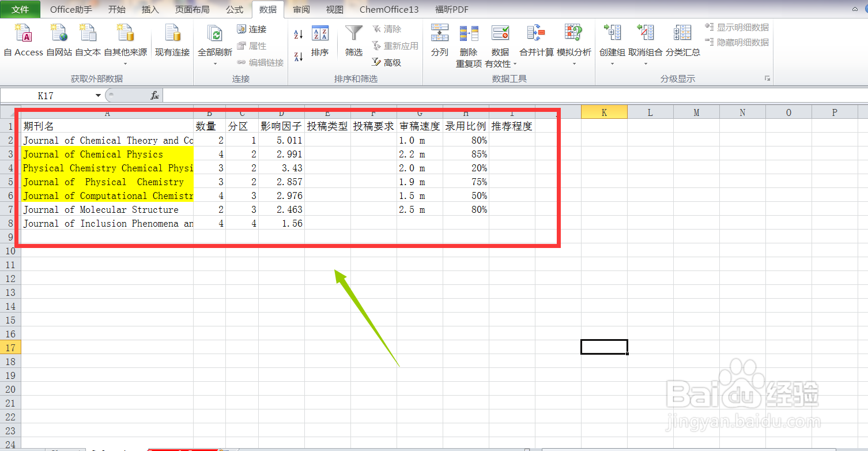The image size is (868, 451).
Task: Expand Ungroup (取消组合) dropdown arrow
Action: 646,63
